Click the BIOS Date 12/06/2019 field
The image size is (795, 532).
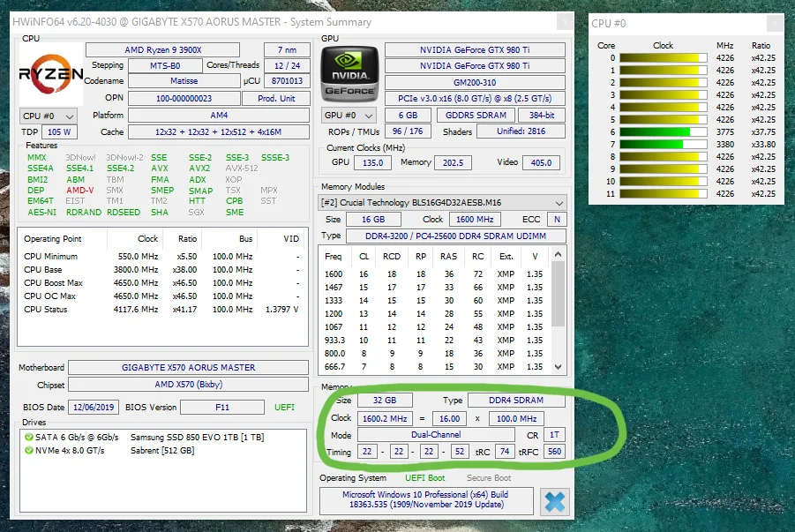click(x=94, y=408)
